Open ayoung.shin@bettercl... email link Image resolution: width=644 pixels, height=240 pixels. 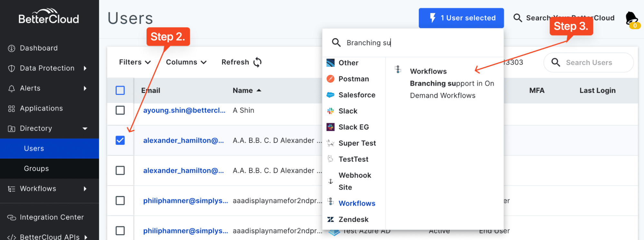point(184,110)
